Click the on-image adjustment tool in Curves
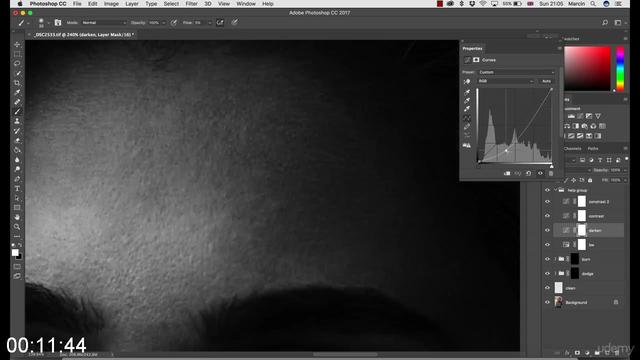640x360 pixels. [467, 82]
